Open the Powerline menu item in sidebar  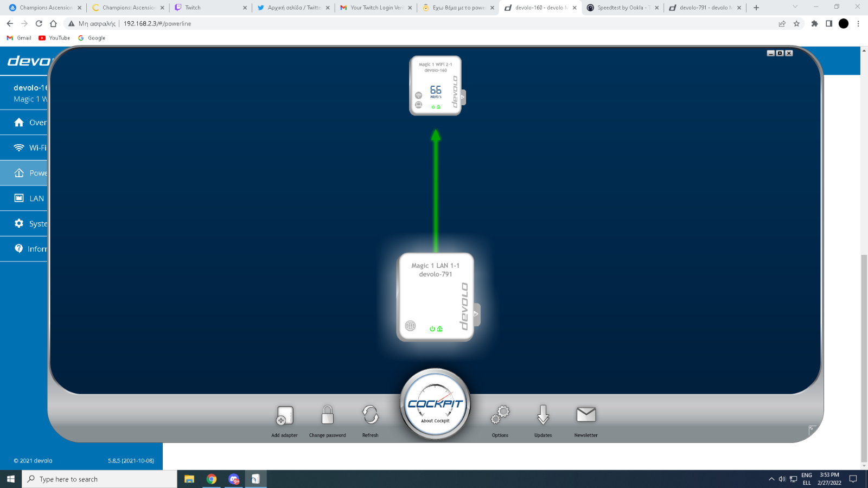pos(24,173)
